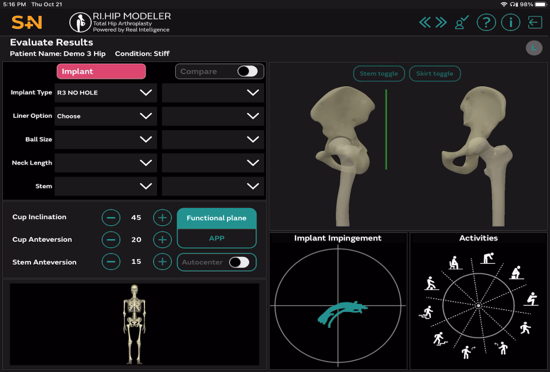Decrease Cup Anteversion with minus button
This screenshot has width=550, height=372.
[x=111, y=239]
